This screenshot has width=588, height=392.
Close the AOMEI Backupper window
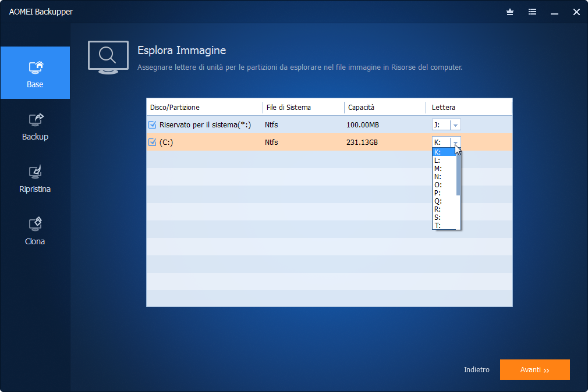tap(577, 12)
